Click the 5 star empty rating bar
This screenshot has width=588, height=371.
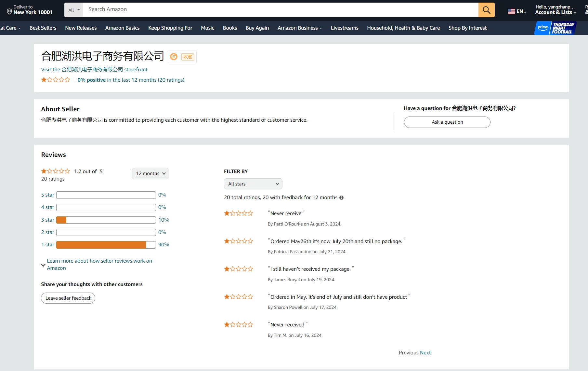(x=106, y=195)
